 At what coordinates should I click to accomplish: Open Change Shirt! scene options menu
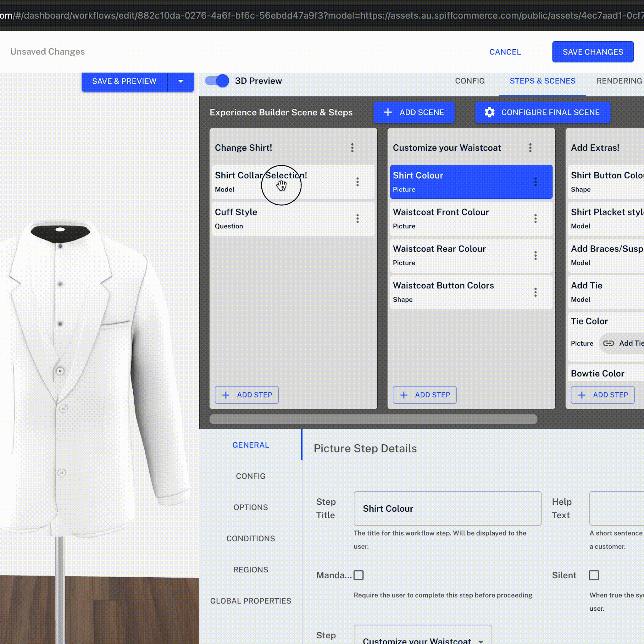click(x=352, y=148)
